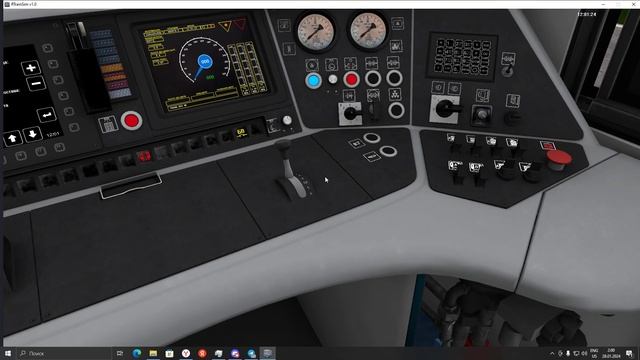The height and width of the screenshot is (360, 640).
Task: Push lower ring button on center lower panel
Action: tap(388, 152)
